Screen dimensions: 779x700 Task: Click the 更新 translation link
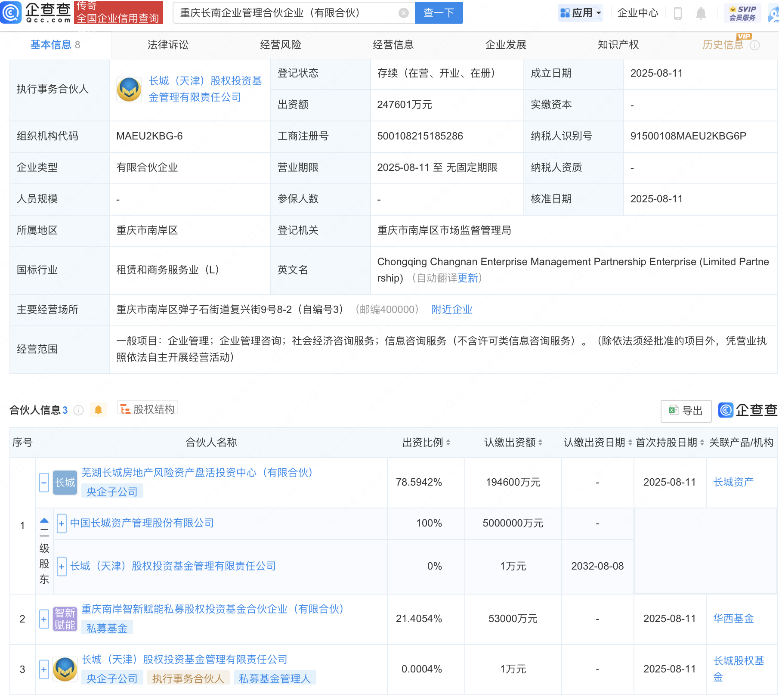tap(468, 278)
